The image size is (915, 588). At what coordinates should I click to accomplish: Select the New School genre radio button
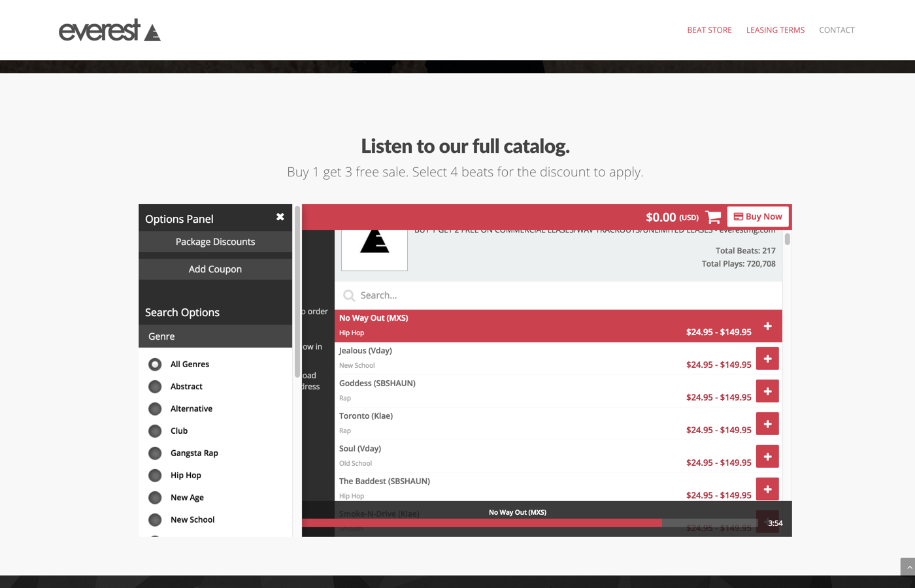tap(155, 520)
